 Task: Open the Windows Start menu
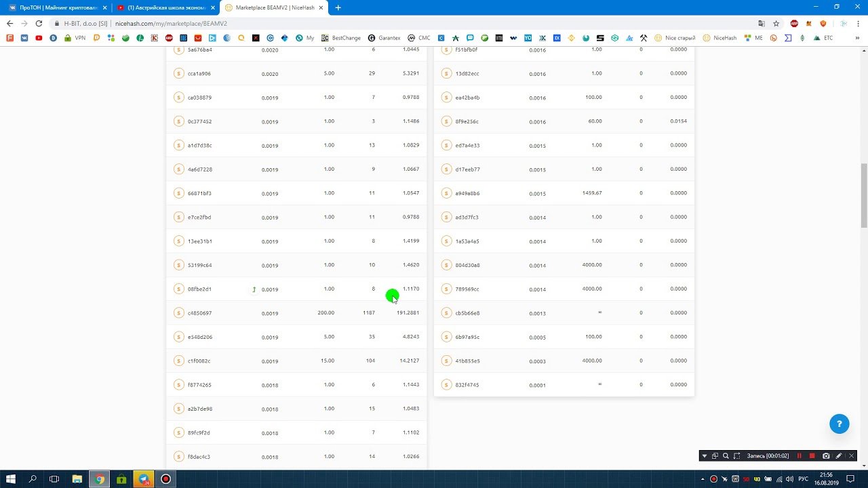(12, 479)
